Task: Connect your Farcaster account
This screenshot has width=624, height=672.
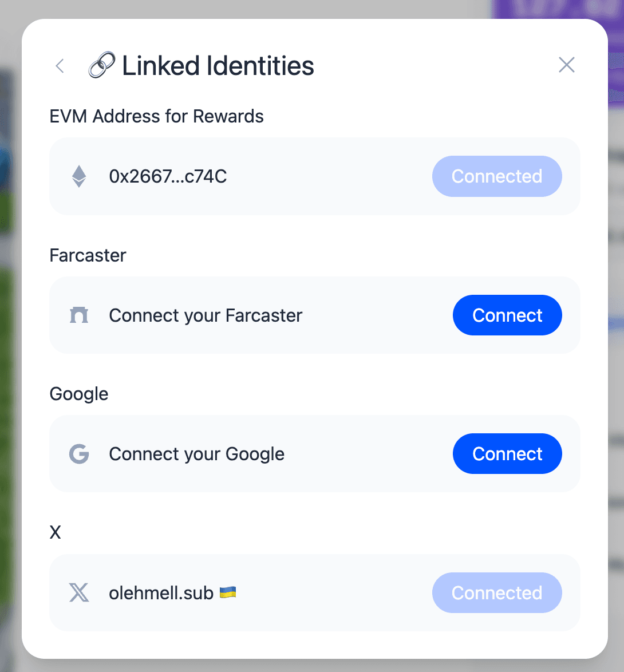Action: pyautogui.click(x=507, y=315)
